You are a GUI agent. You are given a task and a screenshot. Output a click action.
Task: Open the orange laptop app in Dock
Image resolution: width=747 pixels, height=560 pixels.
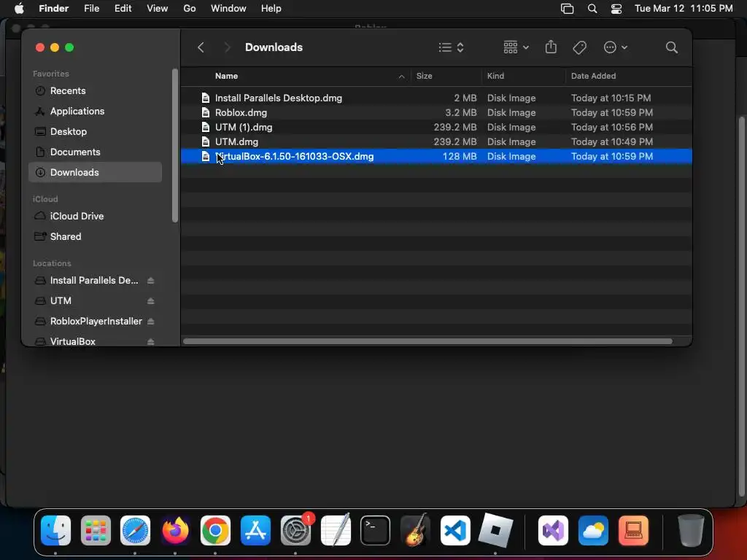tap(633, 530)
